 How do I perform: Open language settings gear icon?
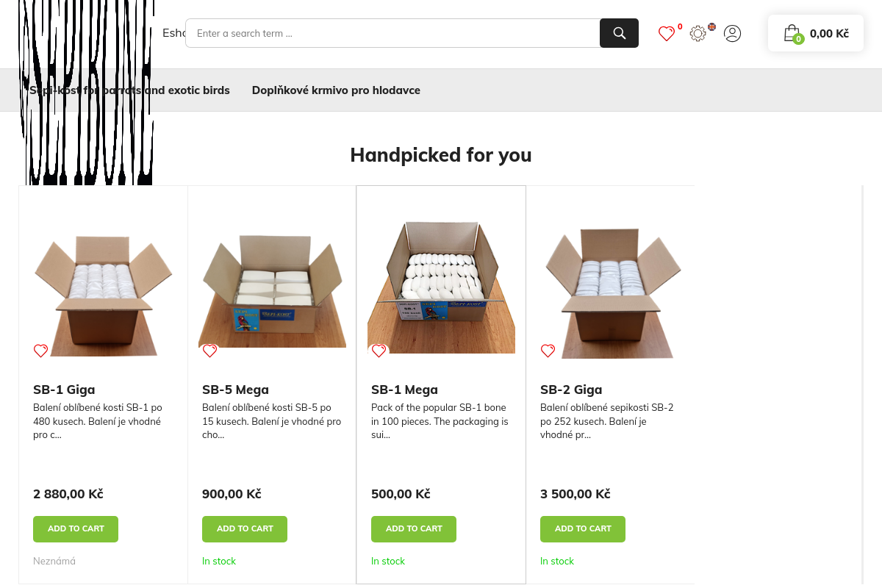(x=698, y=33)
